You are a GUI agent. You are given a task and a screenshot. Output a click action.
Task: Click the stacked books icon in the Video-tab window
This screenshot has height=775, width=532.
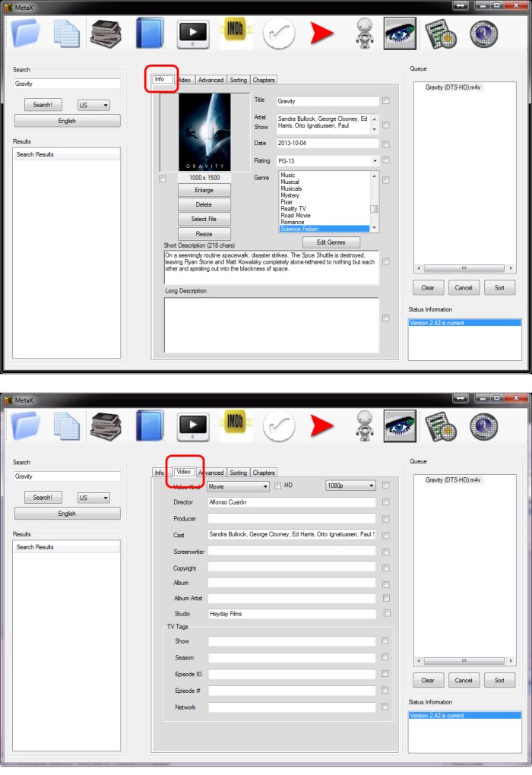pyautogui.click(x=106, y=426)
